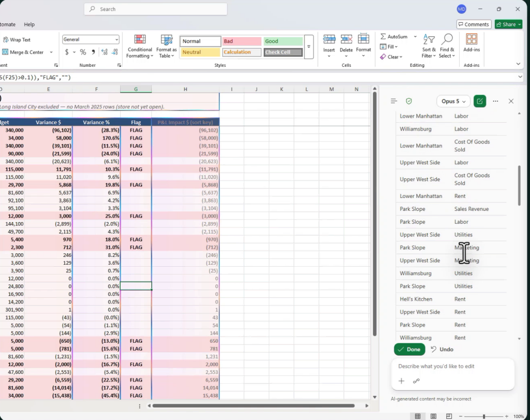530x420 pixels.
Task: Switch to Page Break Preview in status bar
Action: 449,416
